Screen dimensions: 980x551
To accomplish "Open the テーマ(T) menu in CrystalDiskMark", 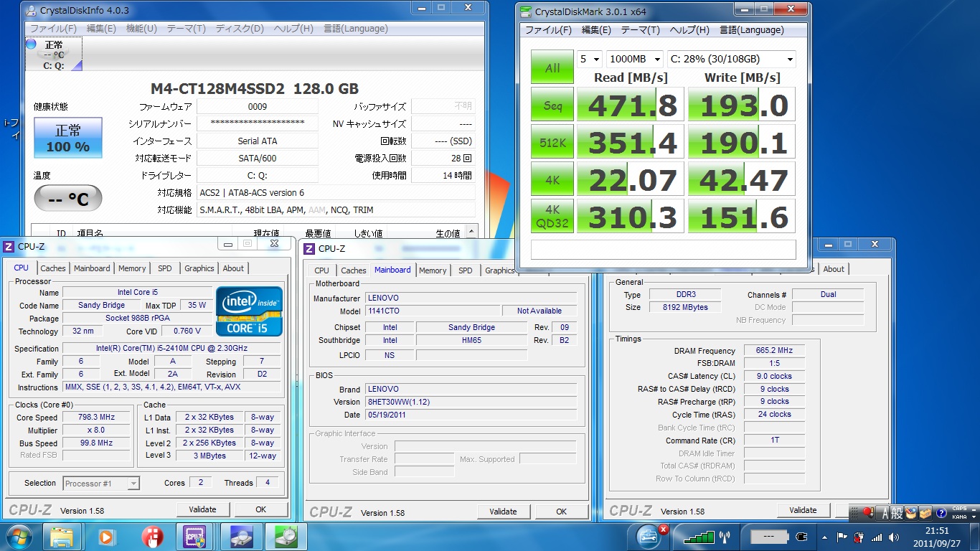I will point(640,30).
